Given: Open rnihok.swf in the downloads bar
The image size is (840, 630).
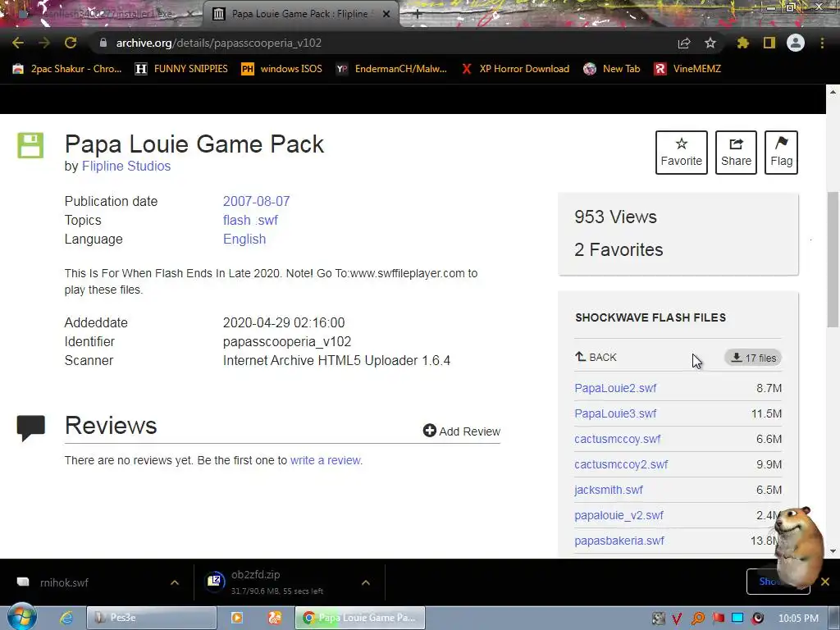Looking at the screenshot, I should [x=64, y=582].
